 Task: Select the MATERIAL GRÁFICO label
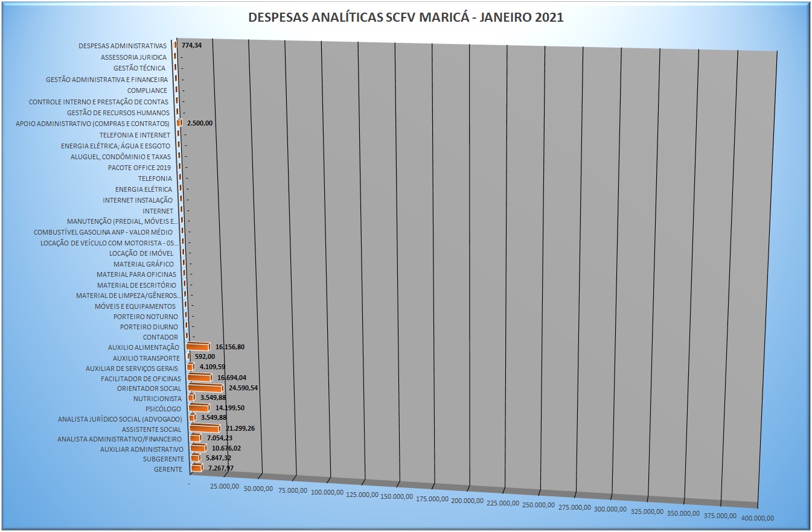144,264
